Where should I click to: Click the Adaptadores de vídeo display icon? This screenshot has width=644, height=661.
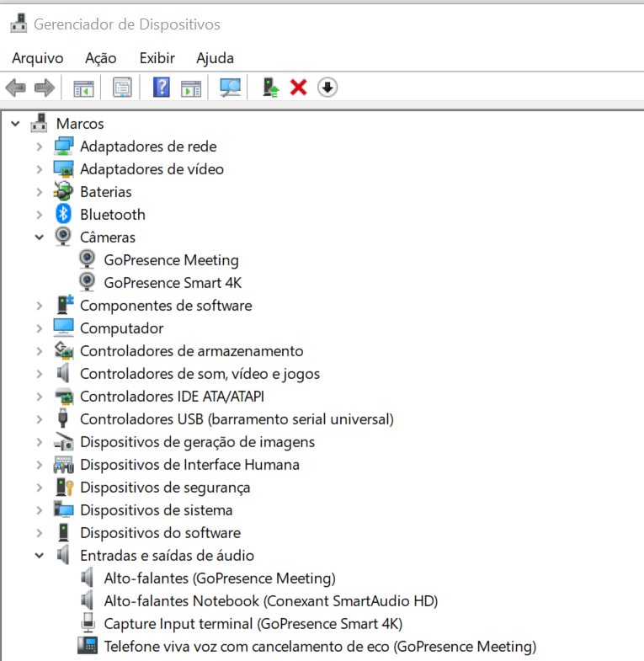pos(64,169)
